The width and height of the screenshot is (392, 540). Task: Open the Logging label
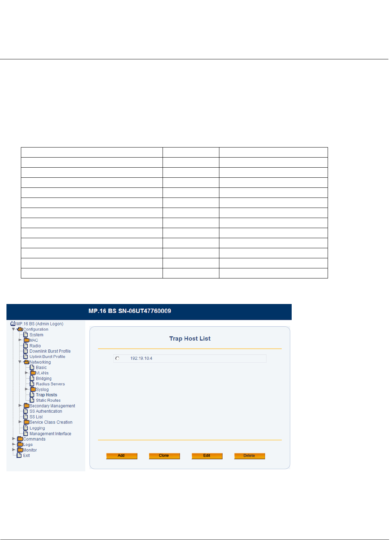37,428
